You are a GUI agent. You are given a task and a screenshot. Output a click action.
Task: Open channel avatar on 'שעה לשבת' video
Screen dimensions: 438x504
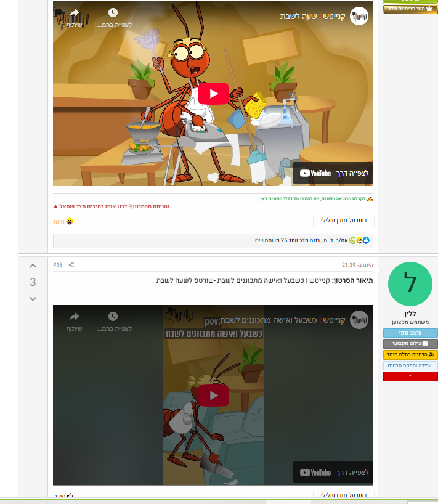click(x=359, y=16)
